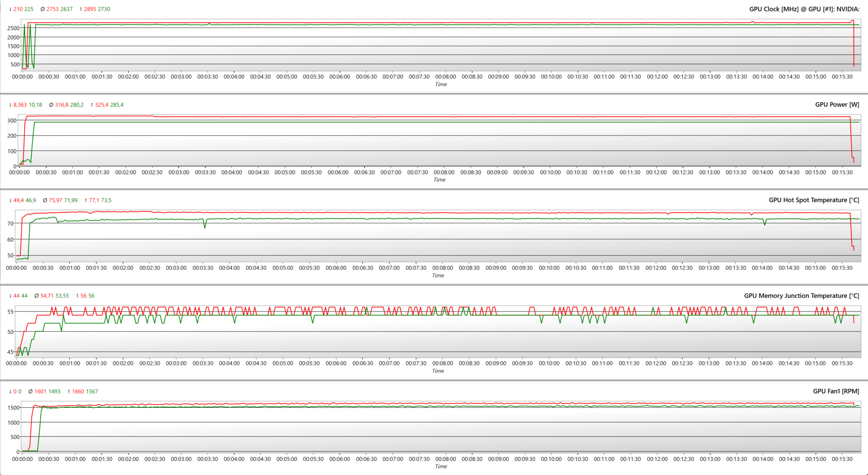Image resolution: width=868 pixels, height=475 pixels.
Task: Click the green minimum value 44 for Memory Junction
Action: [x=24, y=296]
